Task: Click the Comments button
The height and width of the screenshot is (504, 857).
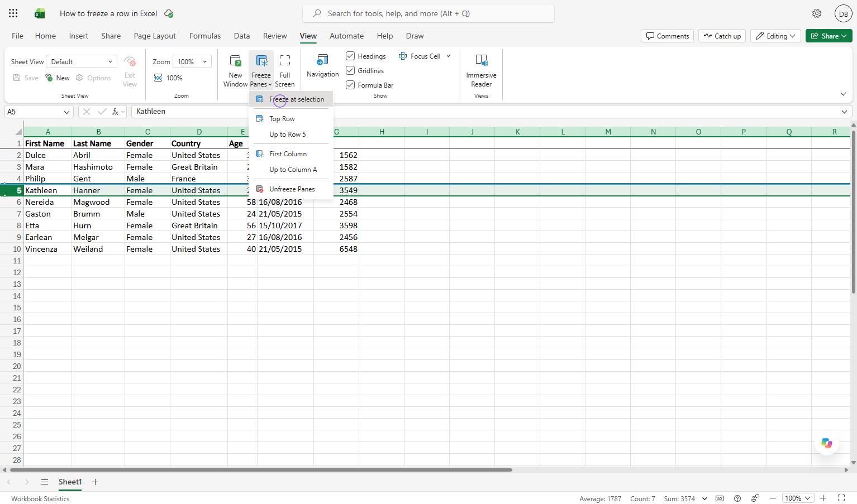Action: point(668,36)
